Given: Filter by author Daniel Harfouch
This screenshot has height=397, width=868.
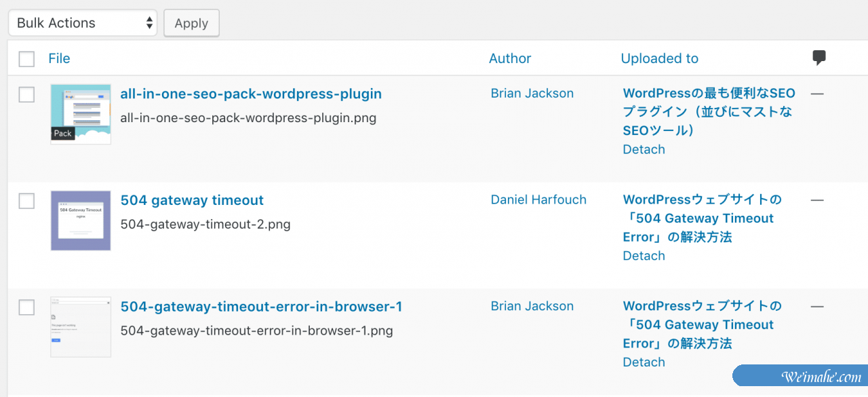Looking at the screenshot, I should click(538, 200).
